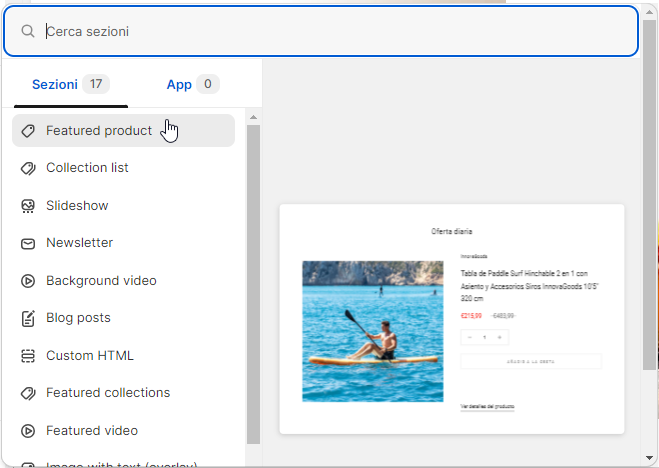Click the paddle surf product preview image
The width and height of the screenshot is (659, 468).
(x=372, y=331)
